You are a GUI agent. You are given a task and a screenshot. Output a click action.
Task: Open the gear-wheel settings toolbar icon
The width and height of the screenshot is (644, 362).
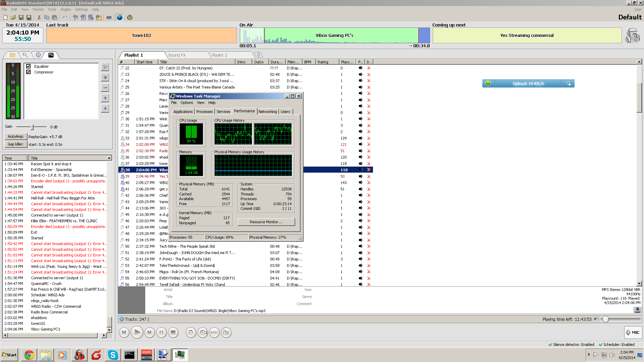[130, 17]
